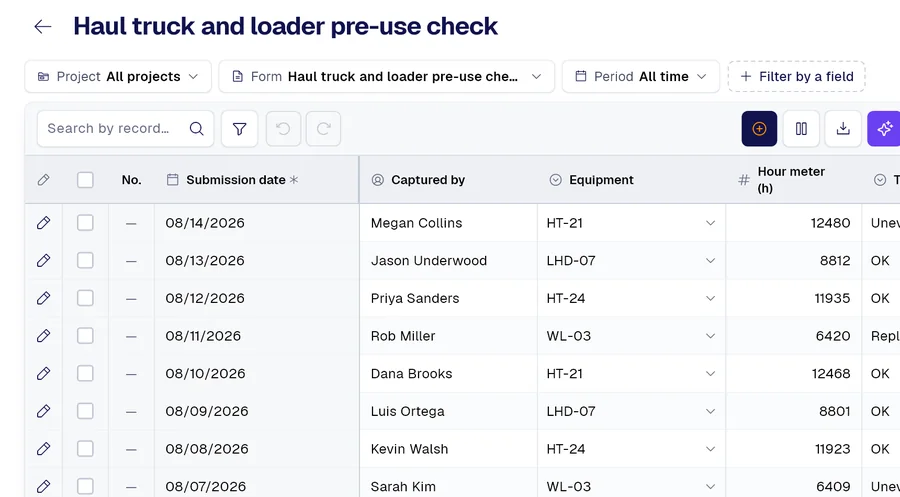Check the Jason Underwood row checkbox

click(x=85, y=261)
